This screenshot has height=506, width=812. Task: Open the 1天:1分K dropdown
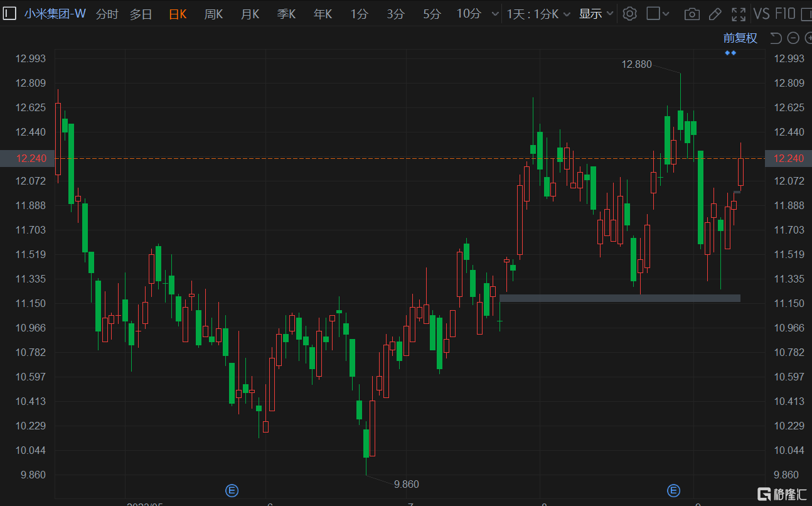pyautogui.click(x=538, y=14)
